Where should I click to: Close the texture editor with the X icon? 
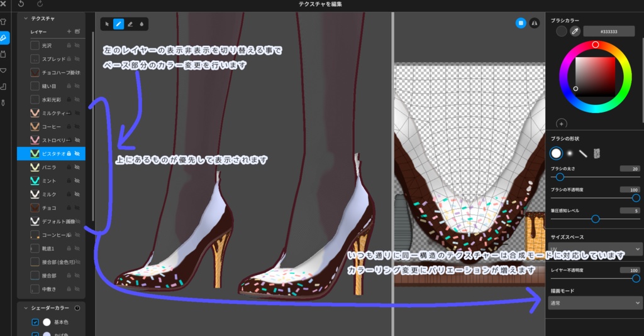[x=3, y=4]
